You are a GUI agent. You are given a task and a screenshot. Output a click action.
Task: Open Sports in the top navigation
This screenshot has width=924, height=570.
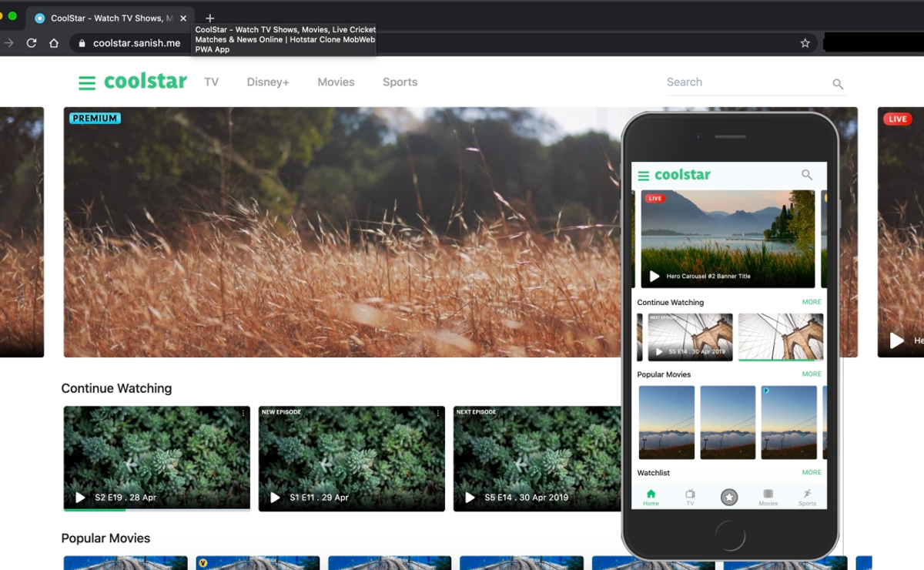(x=400, y=82)
